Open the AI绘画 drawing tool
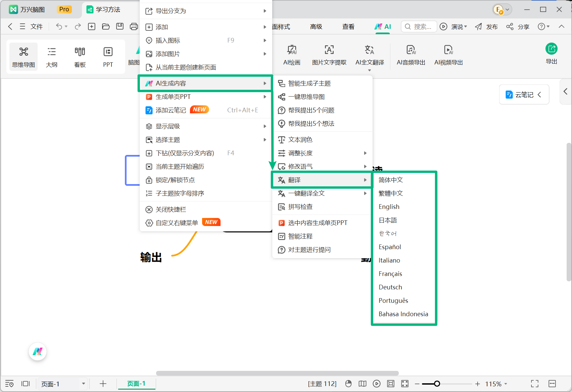The width and height of the screenshot is (572, 392). [292, 55]
